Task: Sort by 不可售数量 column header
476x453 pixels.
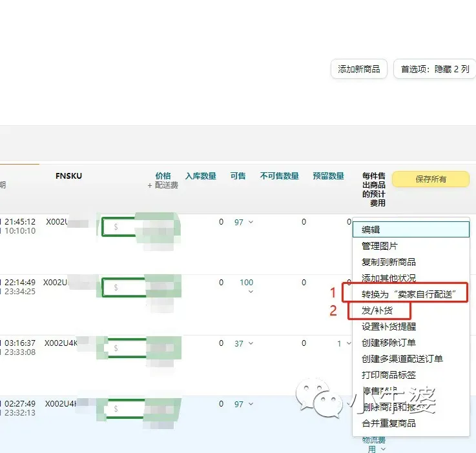Action: (279, 176)
